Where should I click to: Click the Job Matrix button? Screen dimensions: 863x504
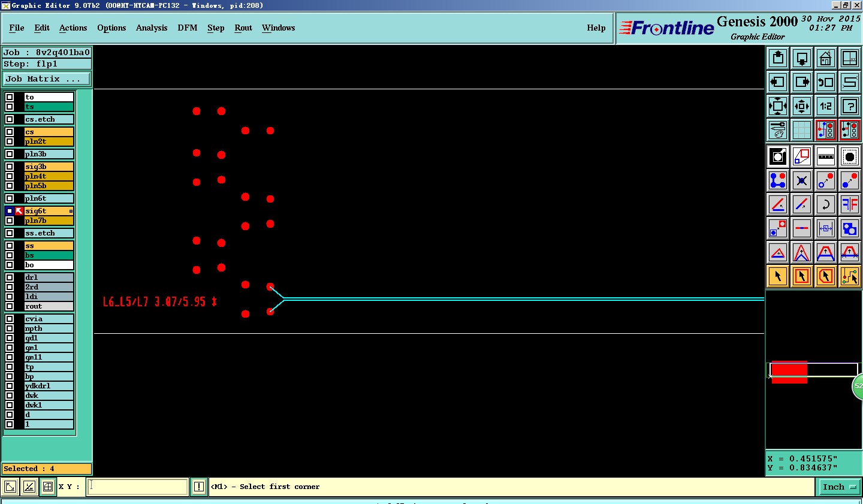tap(47, 79)
